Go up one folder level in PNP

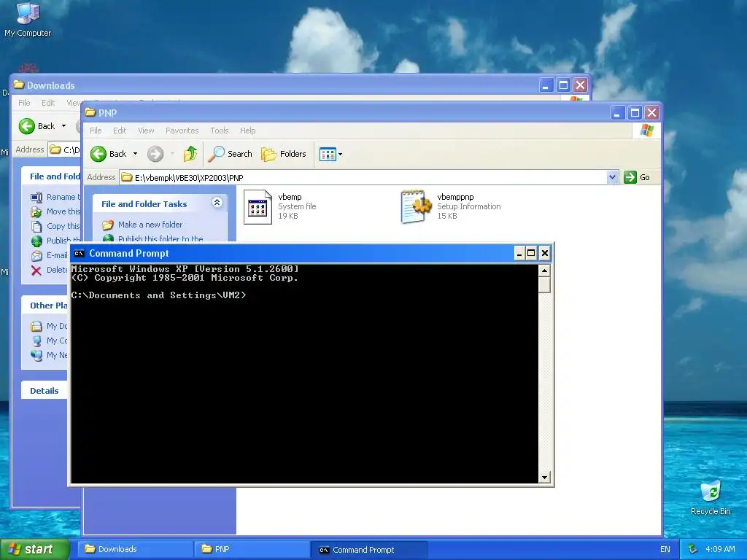[x=190, y=154]
